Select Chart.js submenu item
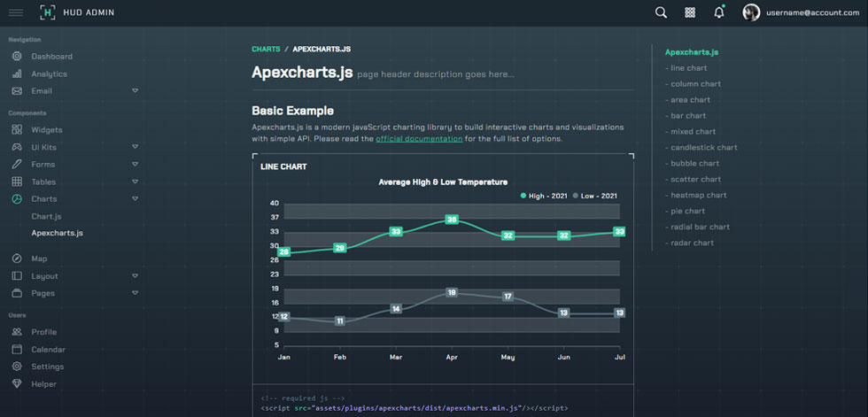Screen dimensions: 868x417 [x=46, y=216]
